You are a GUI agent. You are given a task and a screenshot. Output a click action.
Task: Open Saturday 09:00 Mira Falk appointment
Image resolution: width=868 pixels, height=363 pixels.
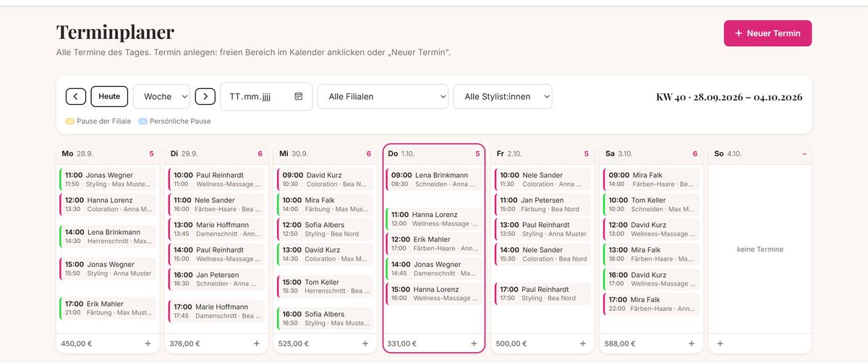pos(651,179)
